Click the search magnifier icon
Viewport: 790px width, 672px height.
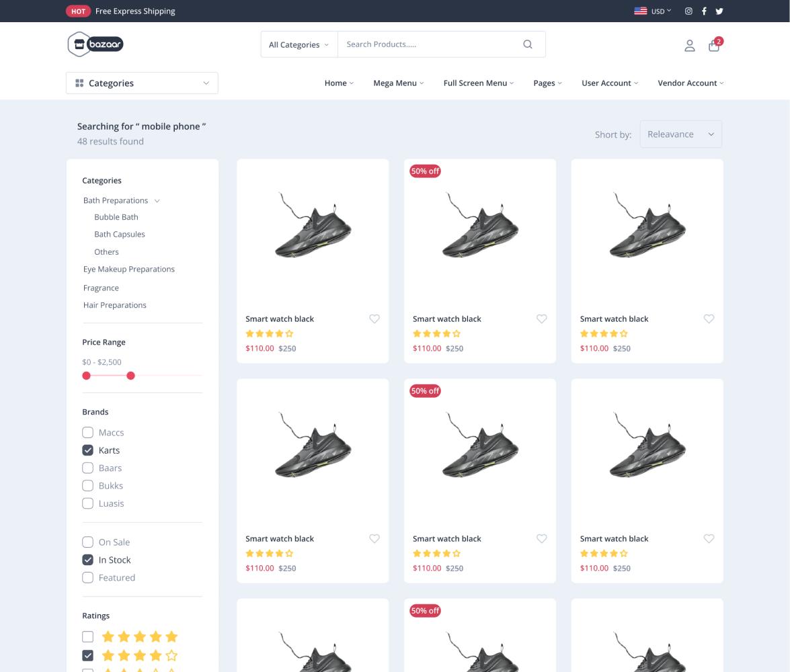(x=528, y=44)
